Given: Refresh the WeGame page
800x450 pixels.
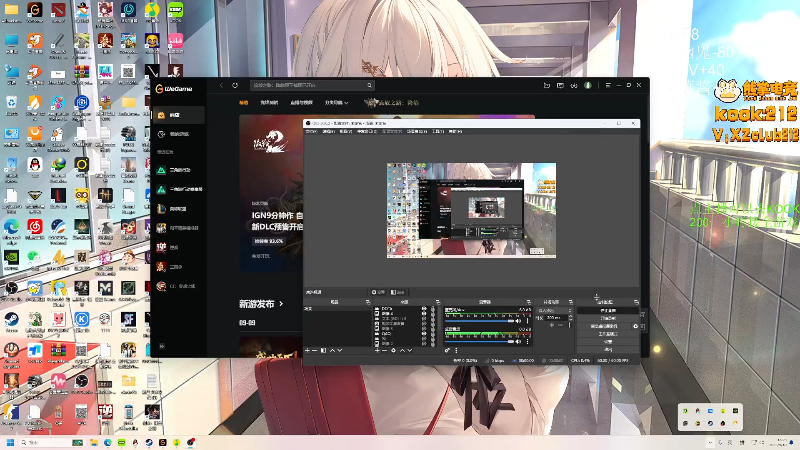Looking at the screenshot, I should (235, 85).
